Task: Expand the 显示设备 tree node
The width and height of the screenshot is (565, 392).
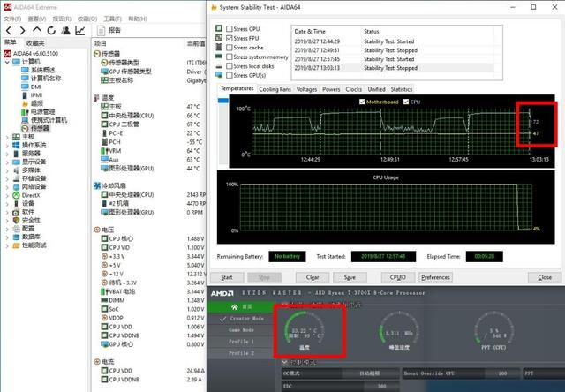Action: tap(7, 162)
